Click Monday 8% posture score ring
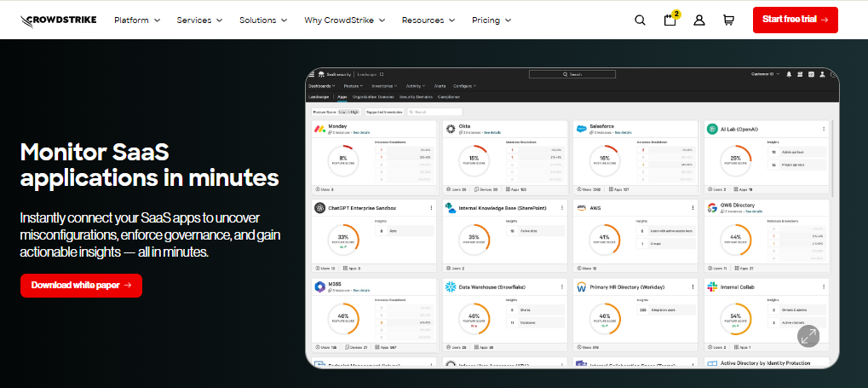The width and height of the screenshot is (868, 388). click(x=343, y=160)
